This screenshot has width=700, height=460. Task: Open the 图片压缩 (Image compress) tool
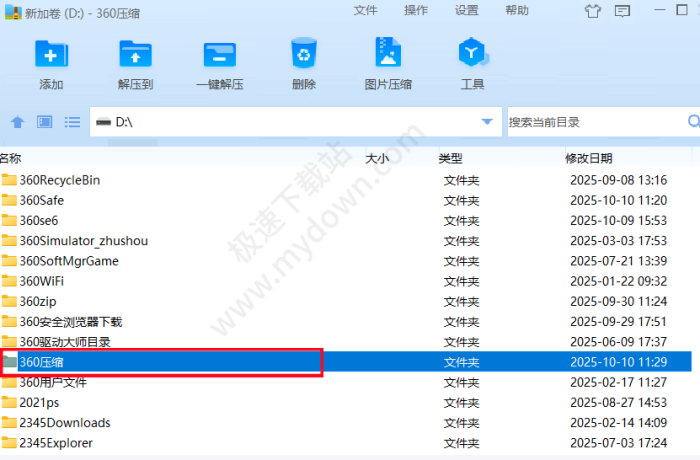(388, 55)
